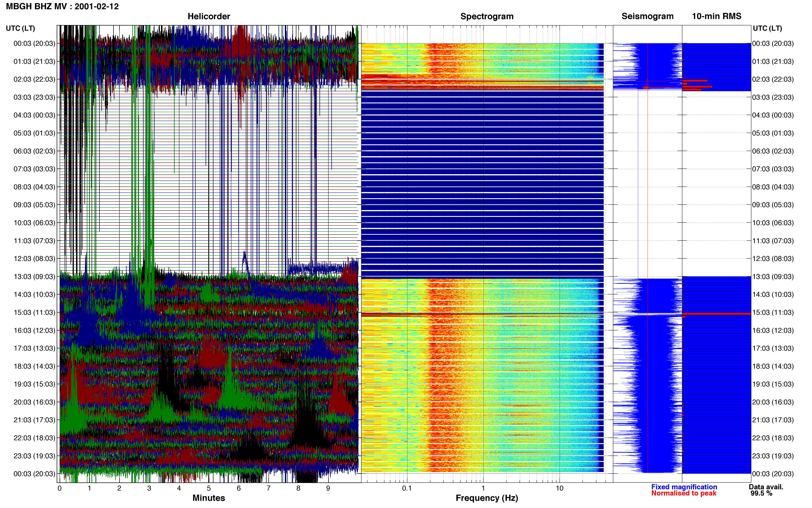
Task: Click 12:03 (08:03) on the Helicorder time axis
Action: 34,259
